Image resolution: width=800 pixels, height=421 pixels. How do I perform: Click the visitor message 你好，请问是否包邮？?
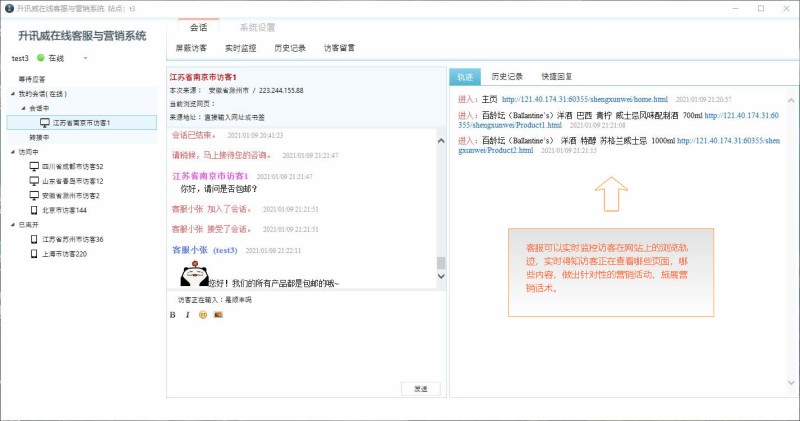[x=219, y=189]
